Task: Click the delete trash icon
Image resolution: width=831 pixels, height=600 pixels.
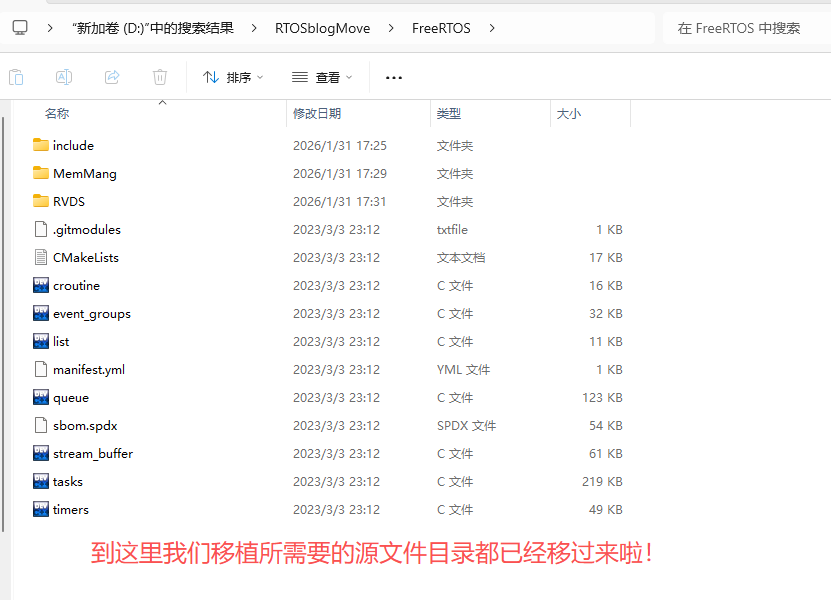Action: (x=160, y=77)
